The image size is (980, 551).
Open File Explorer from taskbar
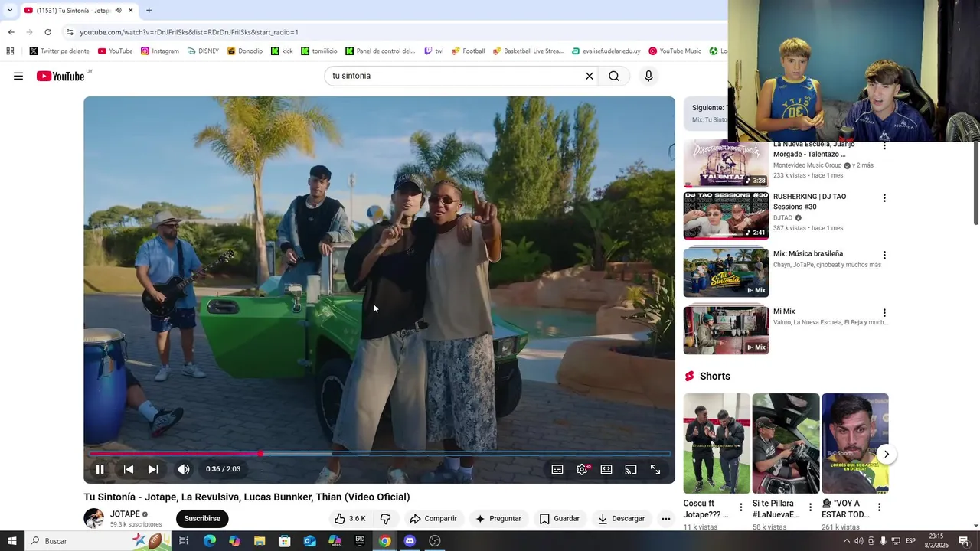point(260,541)
